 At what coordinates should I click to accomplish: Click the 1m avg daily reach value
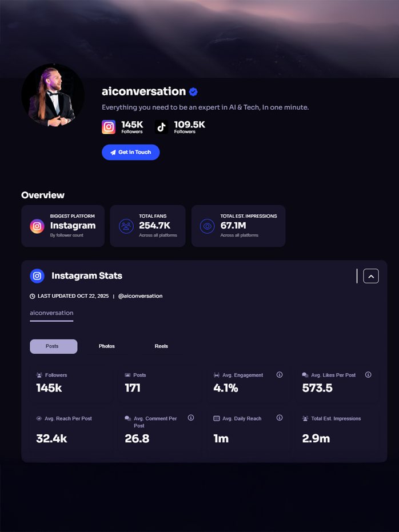click(221, 439)
